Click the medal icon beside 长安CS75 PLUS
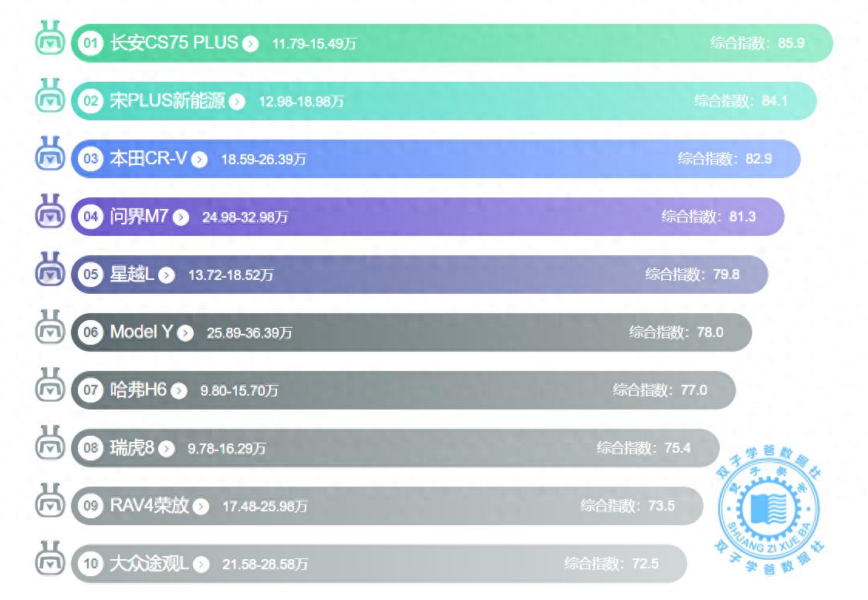868x600 pixels. [51, 39]
